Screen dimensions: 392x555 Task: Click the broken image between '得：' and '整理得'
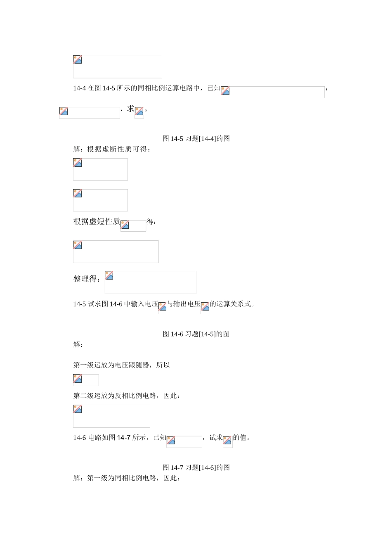click(x=116, y=251)
